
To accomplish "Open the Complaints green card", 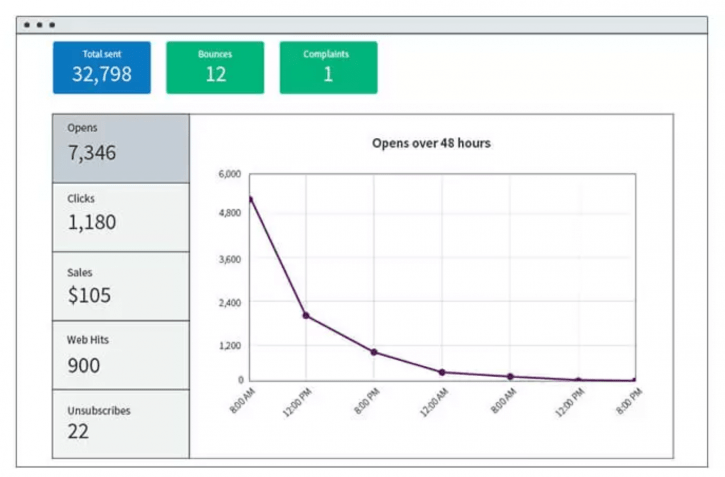I will pos(328,67).
